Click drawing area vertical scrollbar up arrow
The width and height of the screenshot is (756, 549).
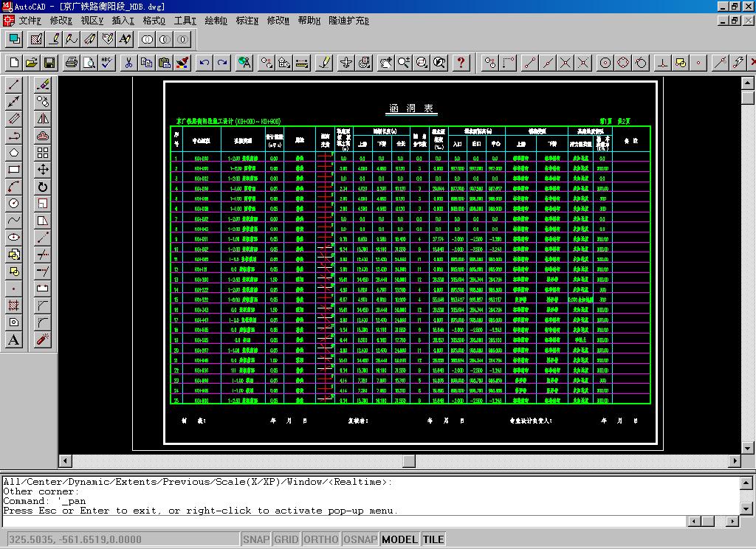coord(747,83)
